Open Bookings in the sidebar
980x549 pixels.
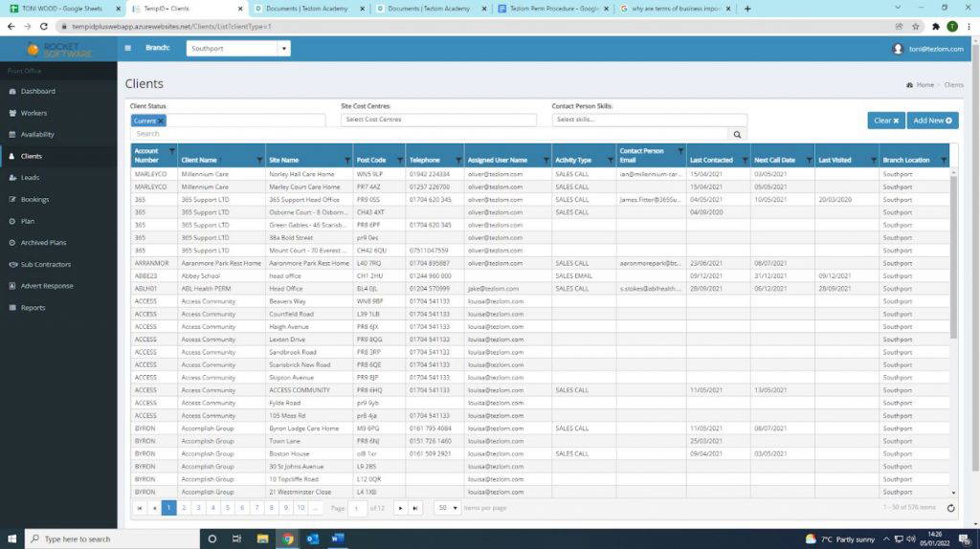coord(34,200)
